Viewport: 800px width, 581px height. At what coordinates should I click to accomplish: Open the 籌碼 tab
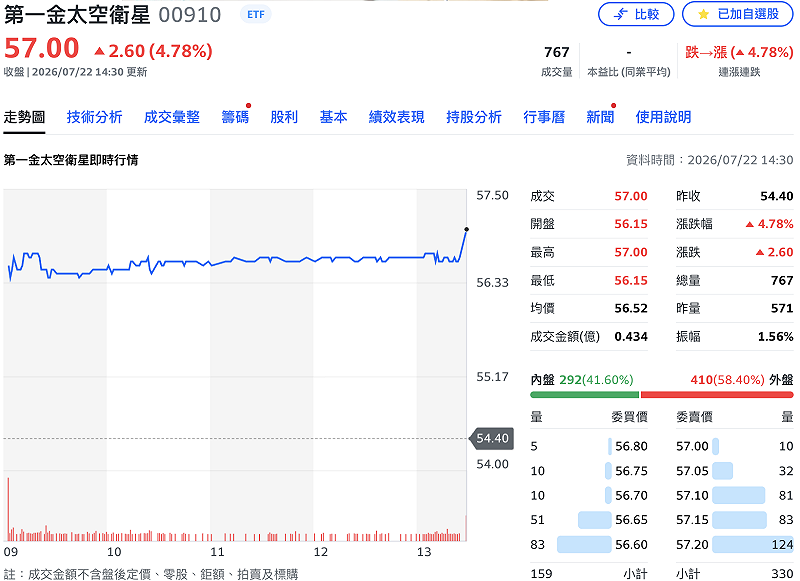(235, 117)
